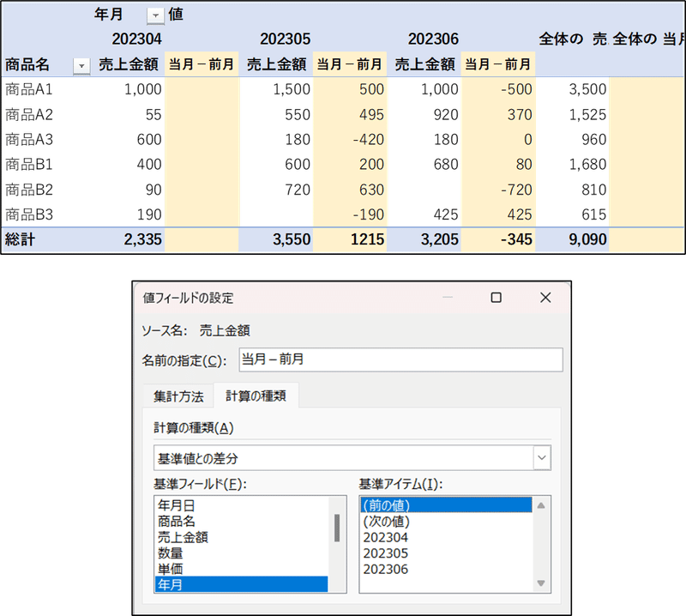Choose (前の値) in the base item list
Image resolution: width=686 pixels, height=616 pixels.
click(446, 505)
